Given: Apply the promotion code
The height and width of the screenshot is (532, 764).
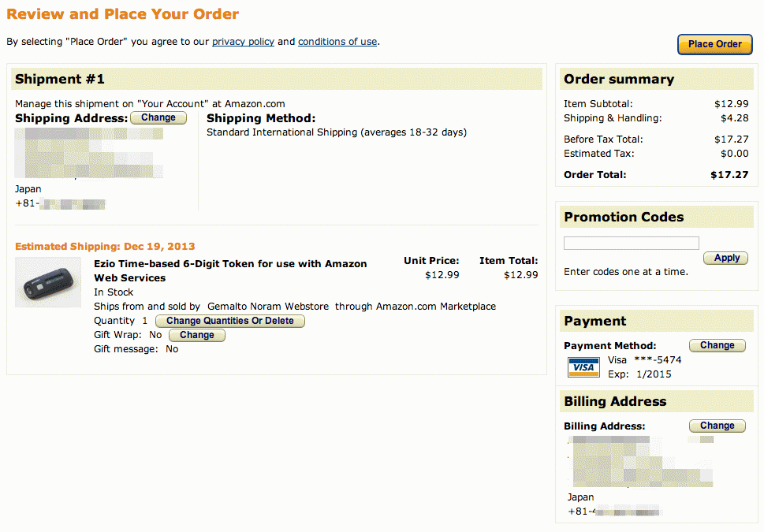Looking at the screenshot, I should (727, 259).
